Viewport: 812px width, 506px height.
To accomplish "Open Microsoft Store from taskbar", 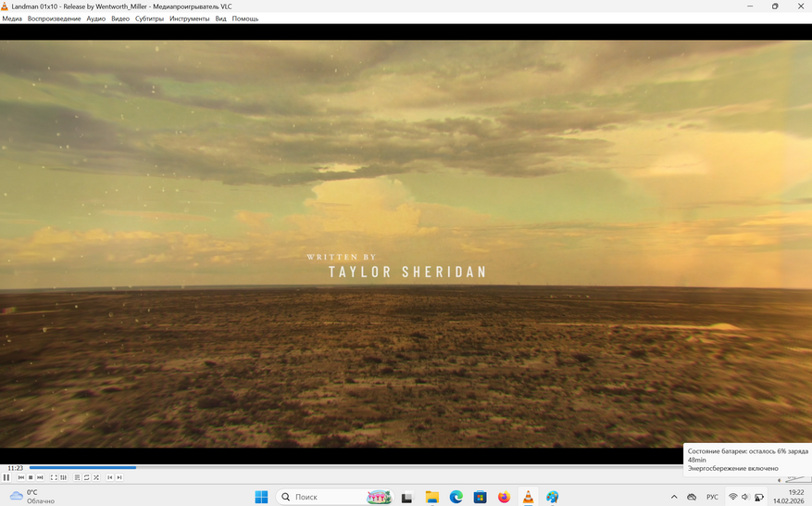I will pyautogui.click(x=480, y=497).
